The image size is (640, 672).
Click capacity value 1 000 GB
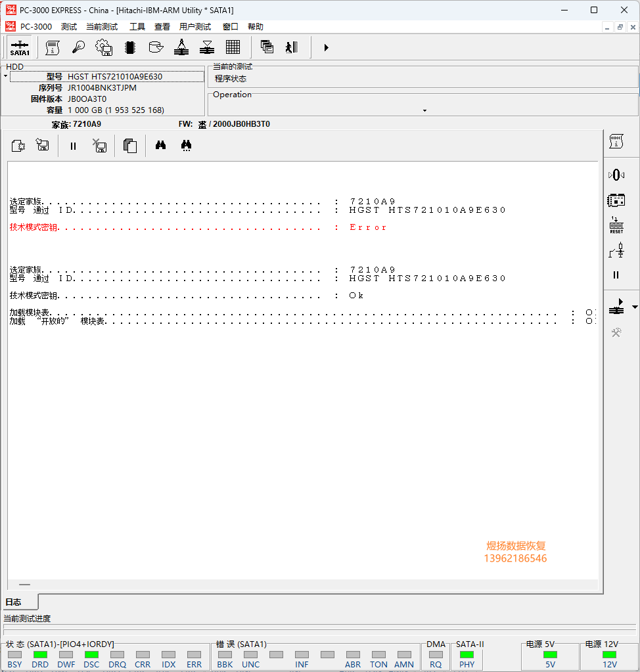click(x=116, y=110)
